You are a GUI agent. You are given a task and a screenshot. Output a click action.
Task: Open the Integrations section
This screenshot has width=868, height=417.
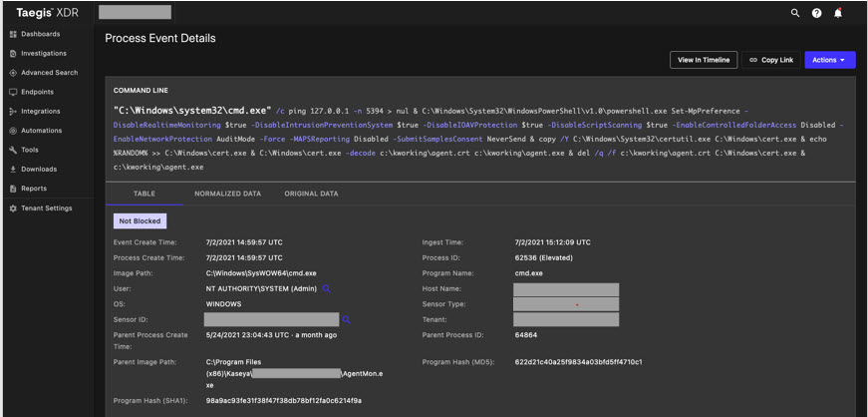tap(41, 112)
